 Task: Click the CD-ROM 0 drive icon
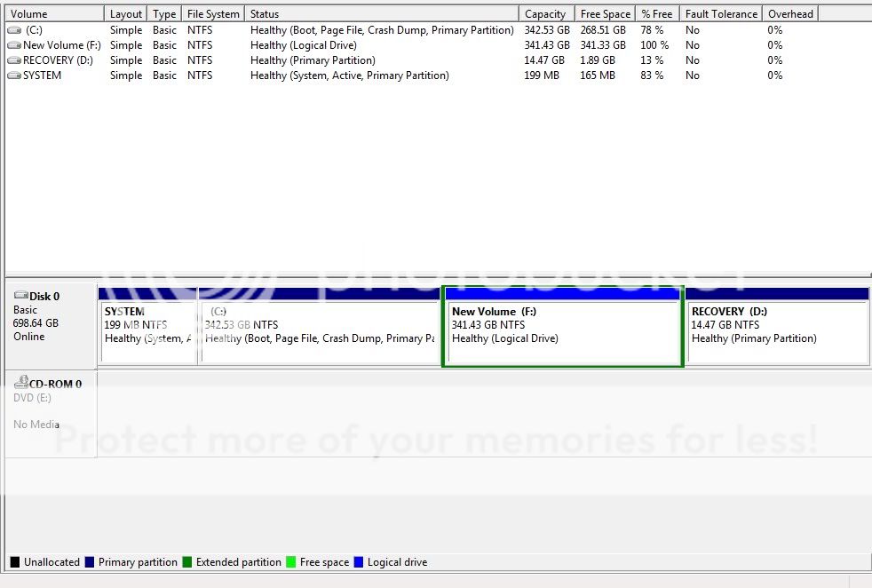21,383
